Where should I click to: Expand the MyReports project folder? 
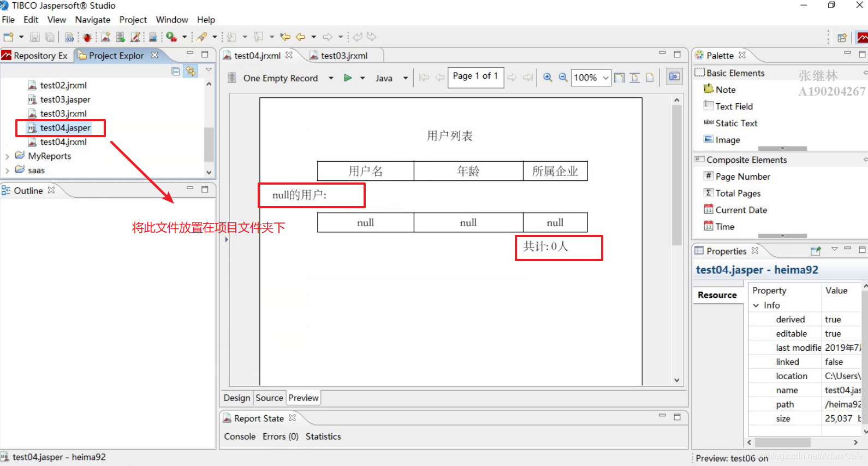click(x=7, y=156)
